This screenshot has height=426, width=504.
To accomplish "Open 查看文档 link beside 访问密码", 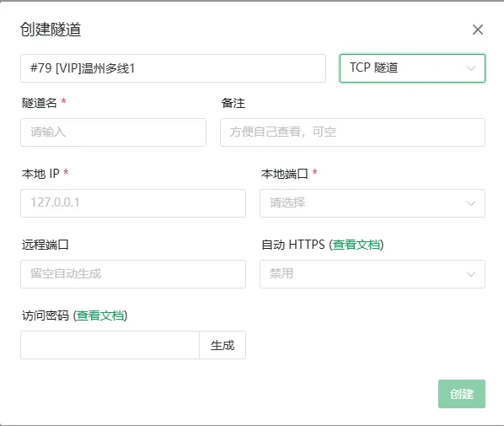I will click(x=100, y=315).
